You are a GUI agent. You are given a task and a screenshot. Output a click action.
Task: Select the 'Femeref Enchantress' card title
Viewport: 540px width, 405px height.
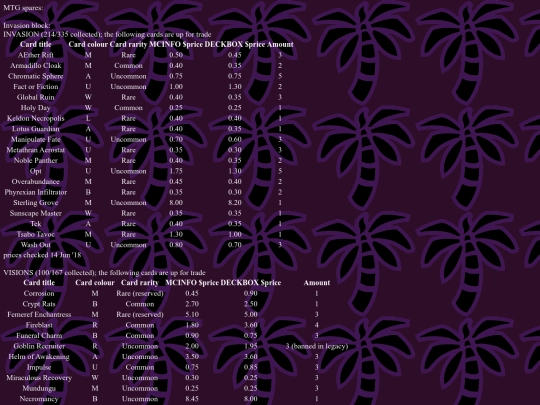click(x=39, y=314)
